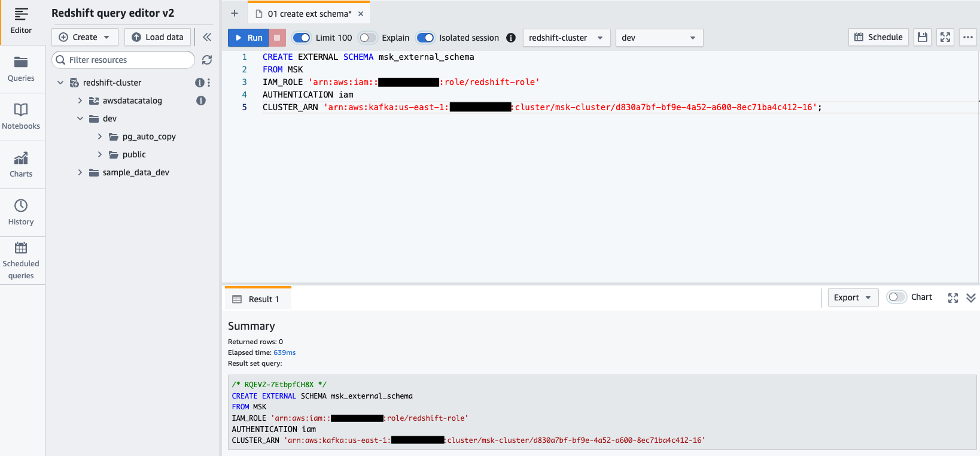Click the Redshift query editor v2 title
980x456 pixels.
point(113,13)
